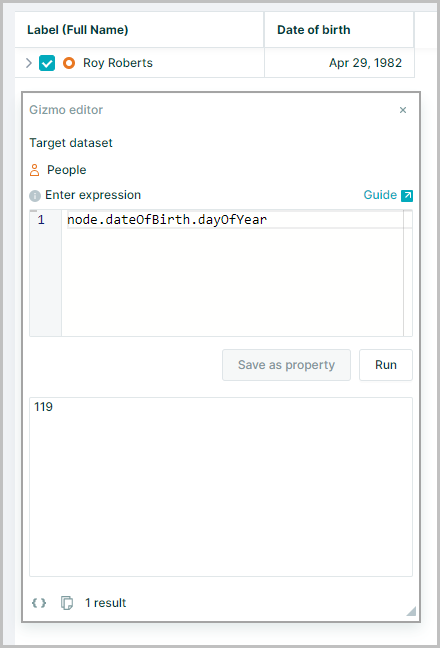
Task: Open the Guide link
Action: [380, 195]
